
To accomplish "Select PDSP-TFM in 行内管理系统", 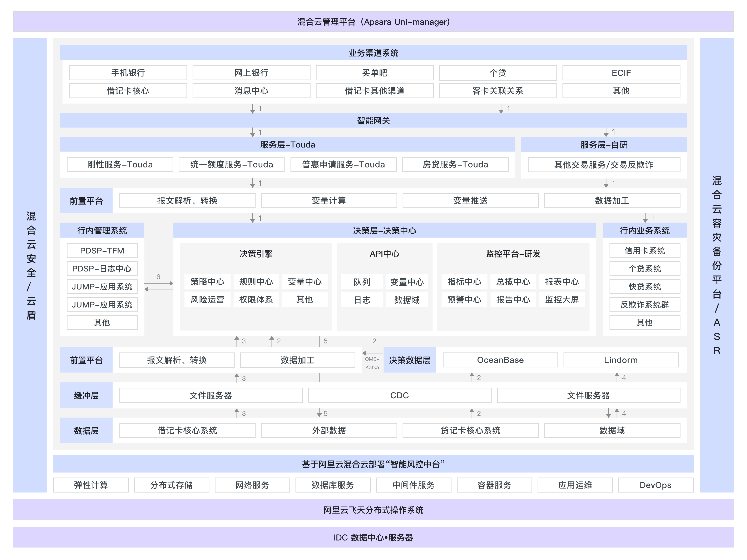I will tap(102, 250).
